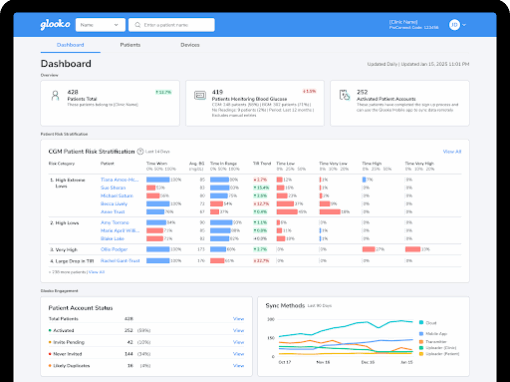Click the Time Very High column header
This screenshot has width=510, height=382.
pyautogui.click(x=419, y=163)
